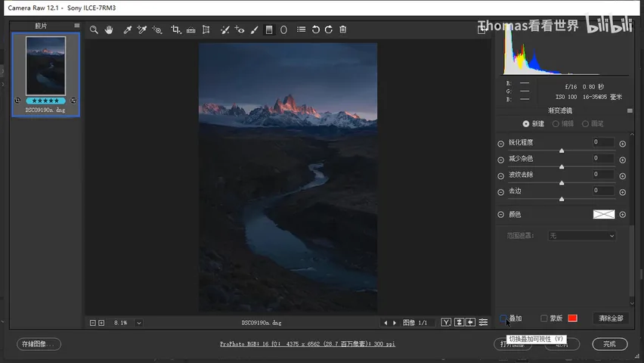
Task: Select the Hand tool
Action: point(109,29)
